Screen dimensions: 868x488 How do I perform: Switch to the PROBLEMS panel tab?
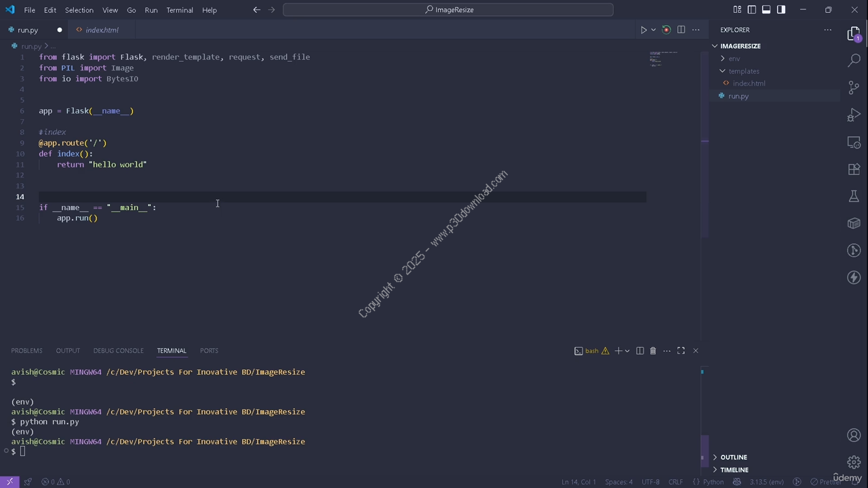pyautogui.click(x=26, y=350)
